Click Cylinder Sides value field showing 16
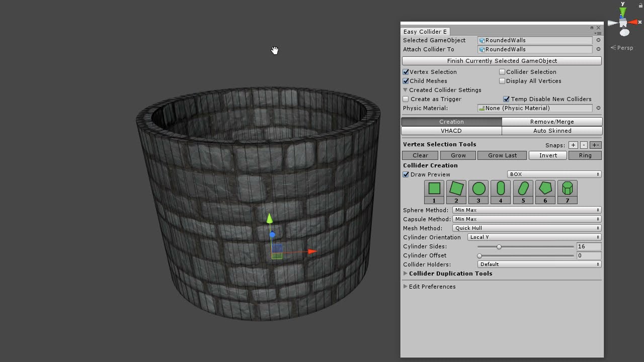This screenshot has width=644, height=362. pos(589,246)
